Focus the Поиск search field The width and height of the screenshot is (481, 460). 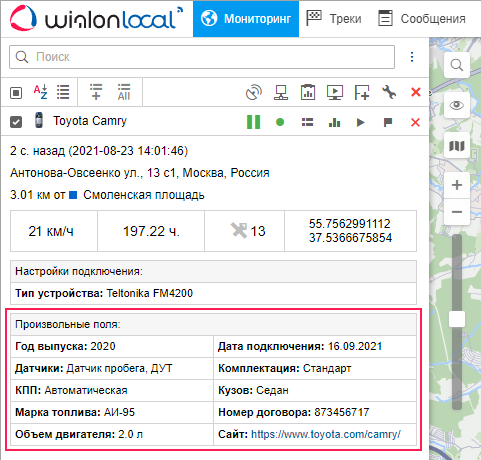(x=202, y=57)
